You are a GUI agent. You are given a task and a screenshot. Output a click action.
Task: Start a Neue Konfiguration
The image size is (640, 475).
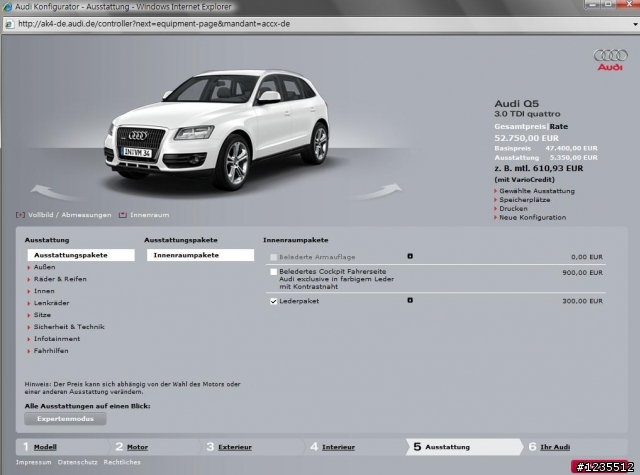point(532,218)
